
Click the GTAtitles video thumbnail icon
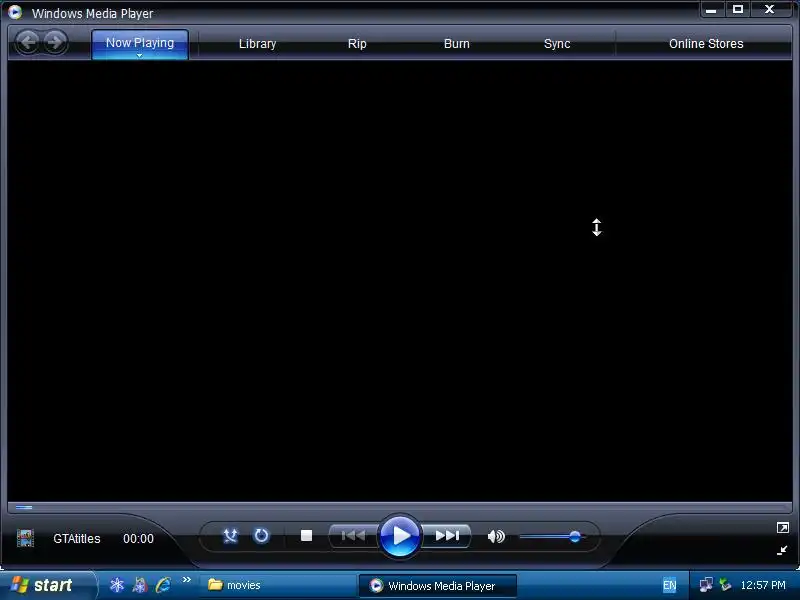tap(26, 538)
